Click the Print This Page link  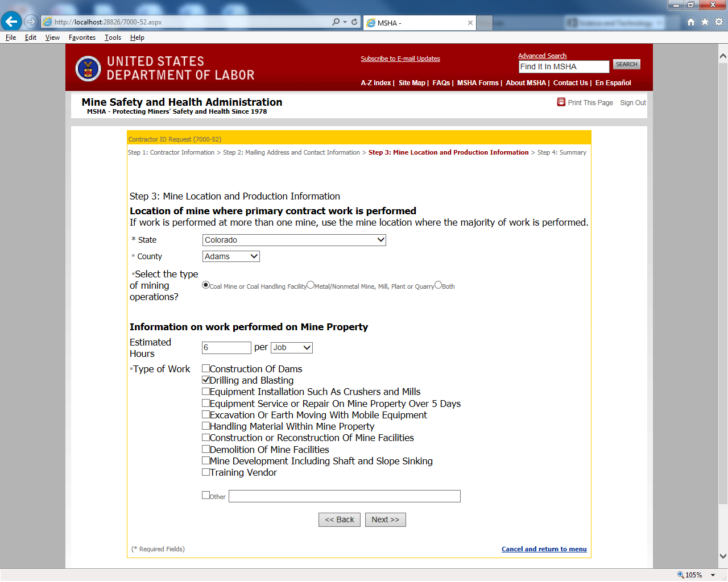click(x=590, y=103)
